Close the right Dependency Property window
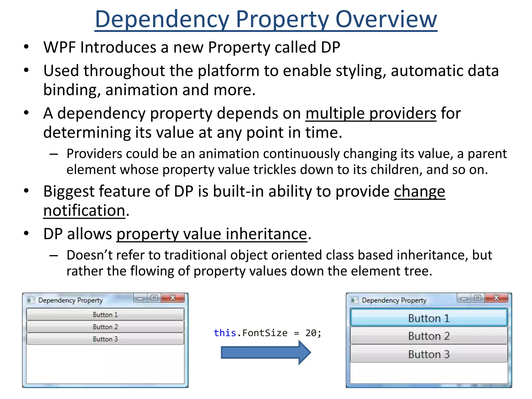 pyautogui.click(x=496, y=298)
